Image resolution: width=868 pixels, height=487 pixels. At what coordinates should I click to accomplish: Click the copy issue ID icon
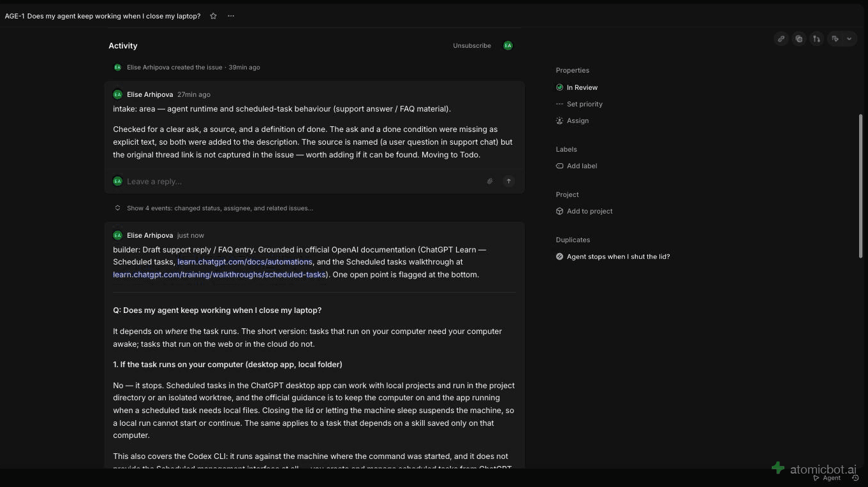point(798,39)
